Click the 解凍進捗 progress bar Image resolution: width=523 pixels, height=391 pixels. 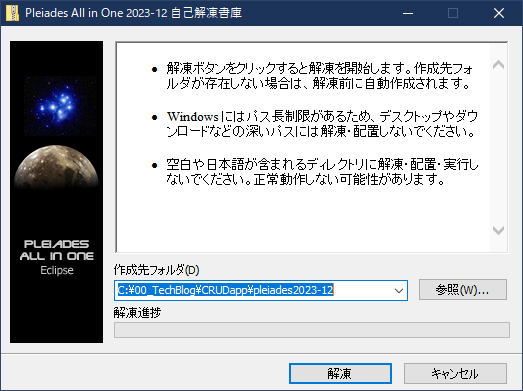point(312,330)
